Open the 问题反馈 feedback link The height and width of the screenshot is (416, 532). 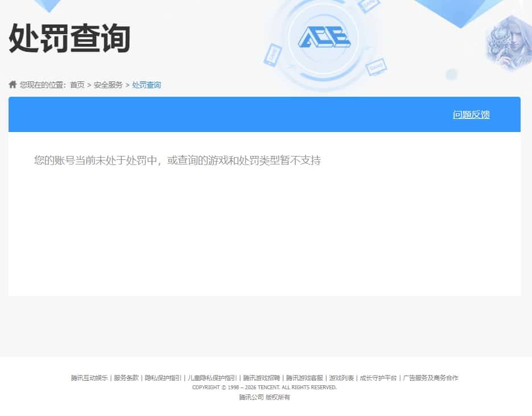pos(471,114)
